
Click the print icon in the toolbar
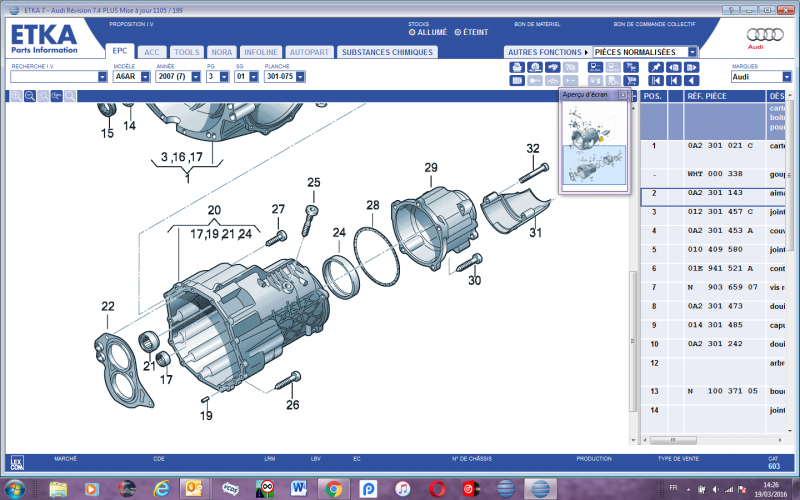click(x=518, y=67)
